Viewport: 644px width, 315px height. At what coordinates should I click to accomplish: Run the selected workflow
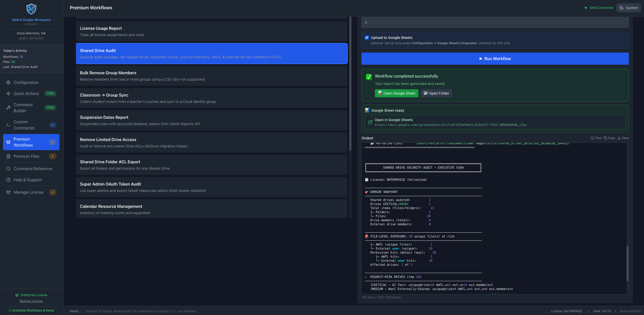click(x=495, y=59)
